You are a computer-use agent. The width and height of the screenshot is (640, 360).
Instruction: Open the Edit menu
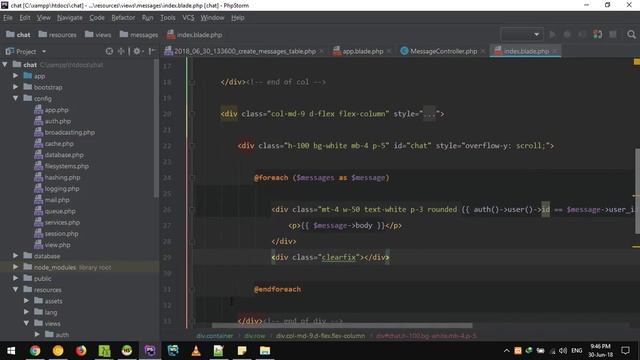click(x=25, y=18)
